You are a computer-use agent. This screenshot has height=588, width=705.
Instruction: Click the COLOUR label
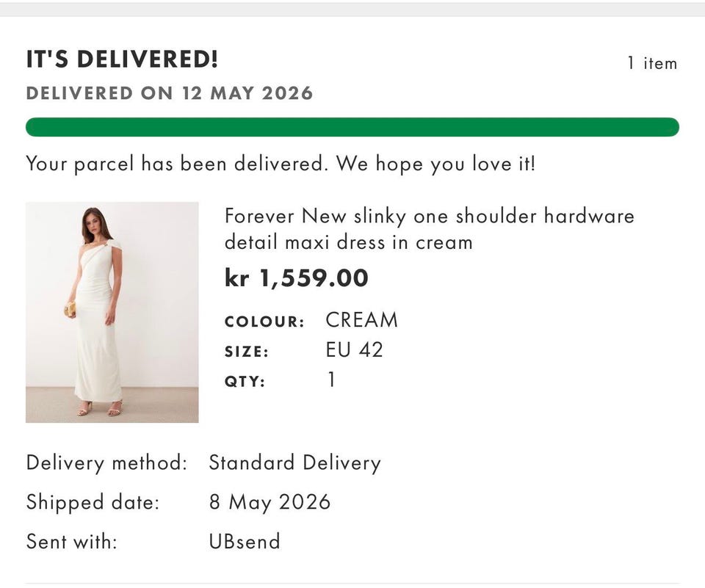point(264,322)
